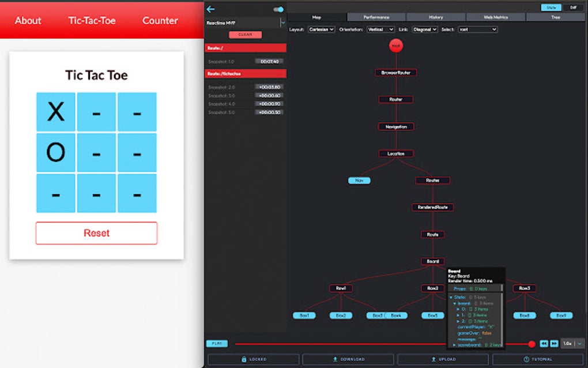Click the Download icon at the bottom

click(336, 359)
